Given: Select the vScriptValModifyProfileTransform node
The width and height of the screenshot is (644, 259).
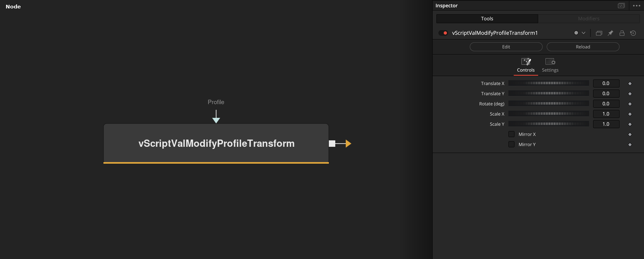Looking at the screenshot, I should coord(216,144).
